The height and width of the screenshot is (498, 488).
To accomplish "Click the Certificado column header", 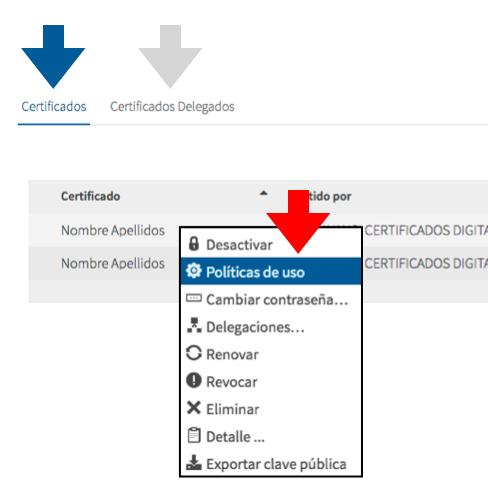I will click(90, 196).
